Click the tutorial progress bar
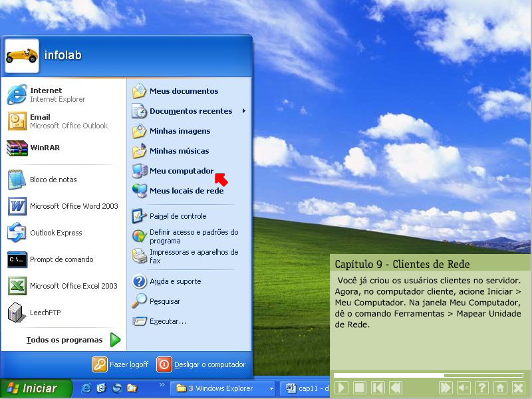The width and height of the screenshot is (532, 399). pos(429,375)
